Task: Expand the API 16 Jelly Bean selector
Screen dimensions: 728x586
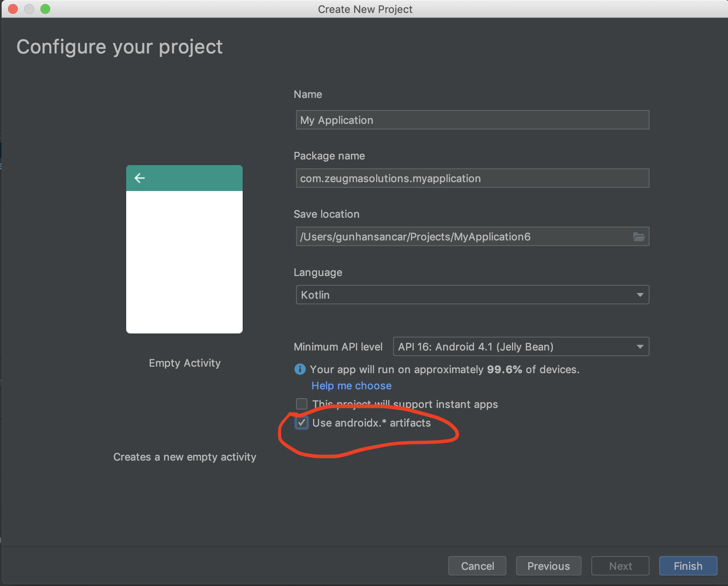Action: pos(520,346)
